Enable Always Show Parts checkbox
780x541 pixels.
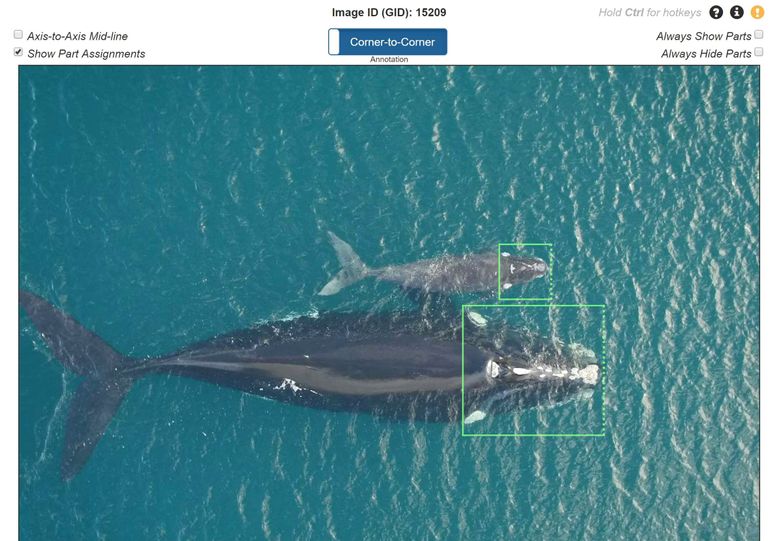pyautogui.click(x=759, y=34)
